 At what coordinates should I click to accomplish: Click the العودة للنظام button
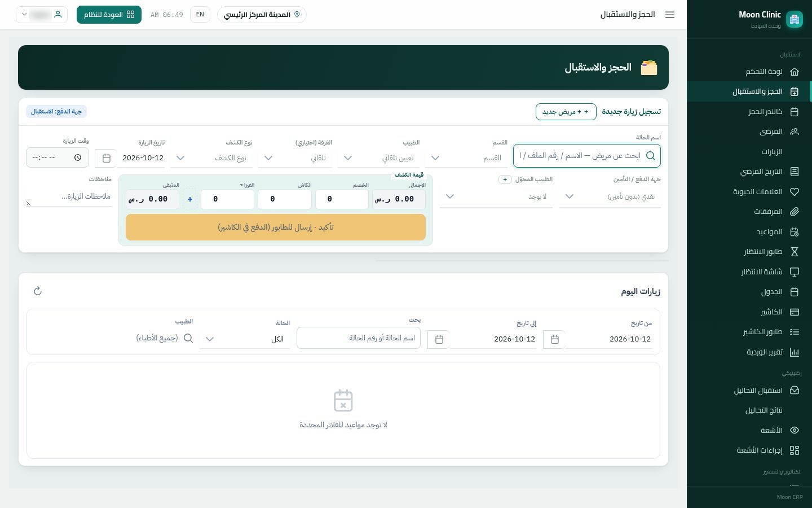tap(109, 15)
